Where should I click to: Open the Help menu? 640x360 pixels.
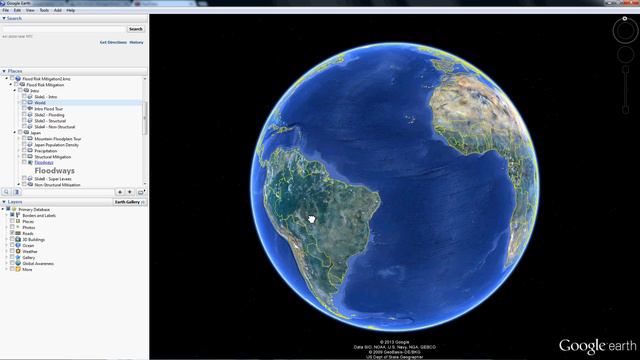(71, 10)
